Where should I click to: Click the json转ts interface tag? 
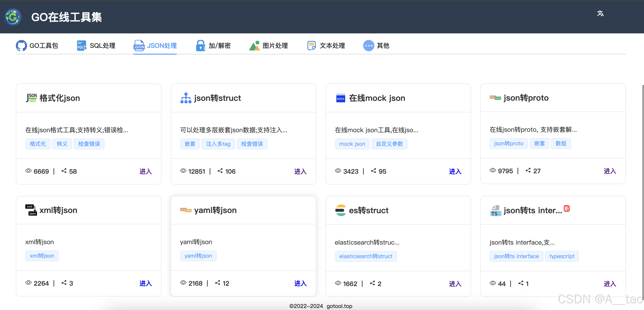pyautogui.click(x=516, y=256)
